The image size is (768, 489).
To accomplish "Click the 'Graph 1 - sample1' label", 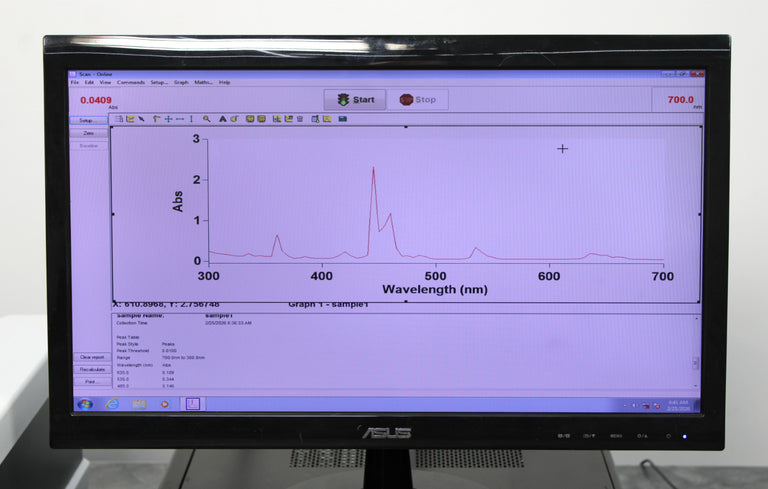I will (x=328, y=305).
